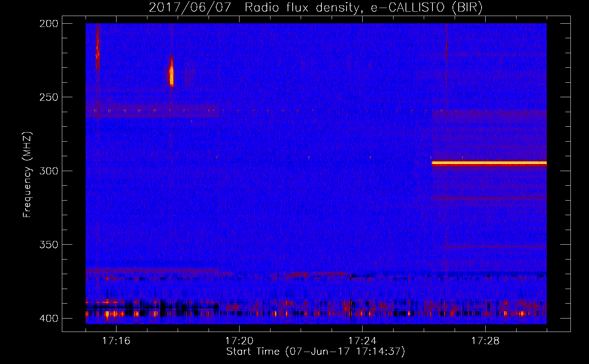Click the 350 frequency tick label
Viewport: 589px width, 364px height.
click(x=49, y=245)
